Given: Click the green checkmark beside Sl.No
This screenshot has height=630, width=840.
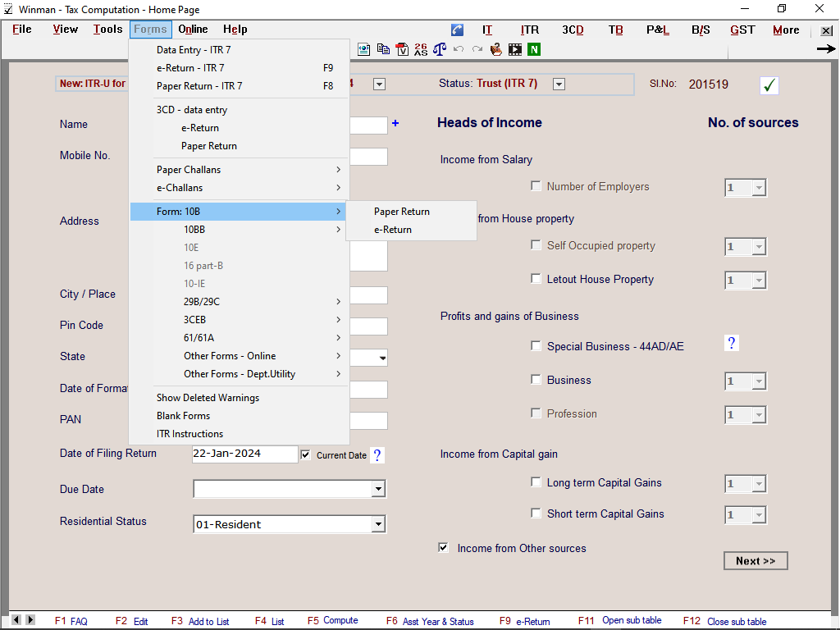Looking at the screenshot, I should tap(769, 84).
